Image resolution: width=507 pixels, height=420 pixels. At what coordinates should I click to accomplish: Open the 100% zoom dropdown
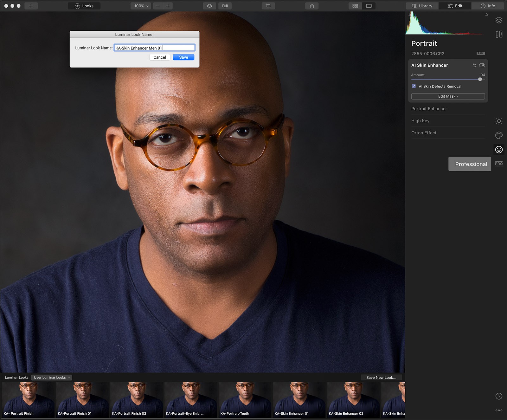141,6
